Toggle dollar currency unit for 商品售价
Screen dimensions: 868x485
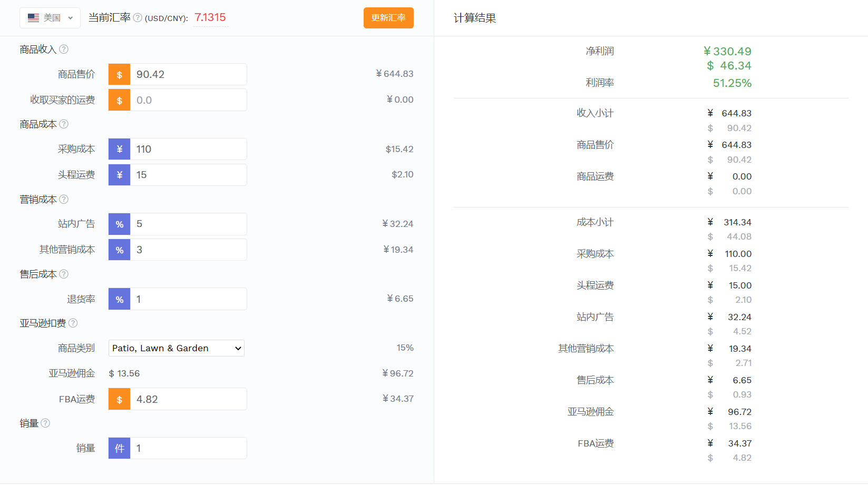click(x=120, y=74)
